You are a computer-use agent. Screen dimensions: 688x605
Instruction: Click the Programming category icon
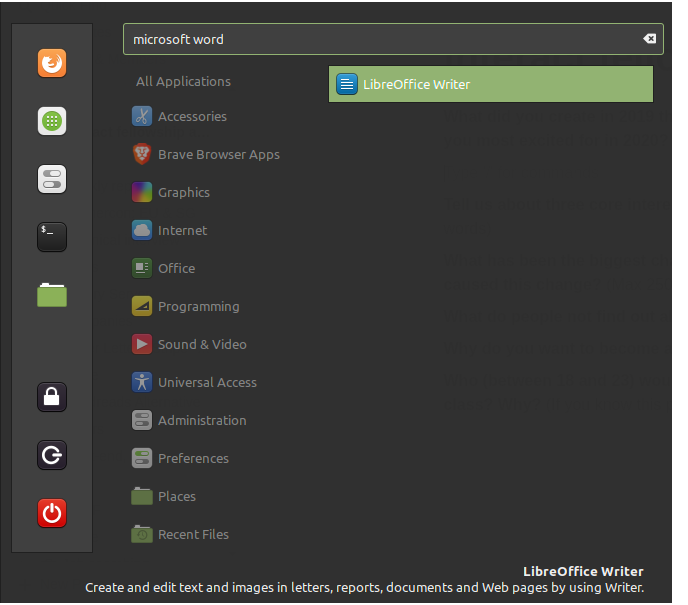(142, 306)
